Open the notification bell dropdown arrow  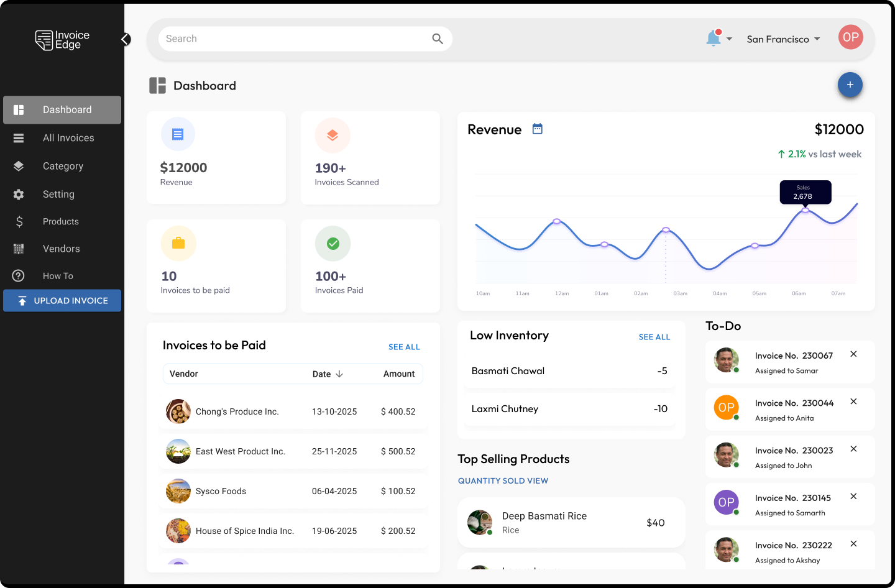point(728,40)
